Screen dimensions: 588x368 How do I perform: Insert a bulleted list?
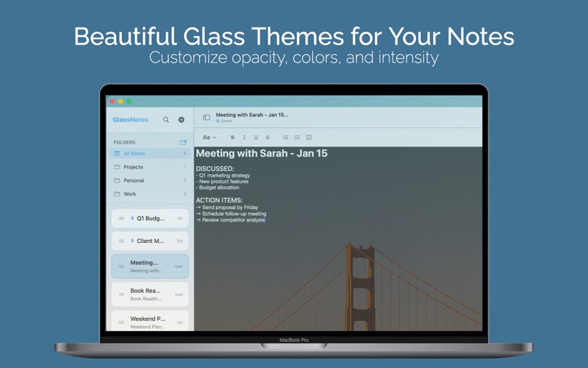point(285,137)
